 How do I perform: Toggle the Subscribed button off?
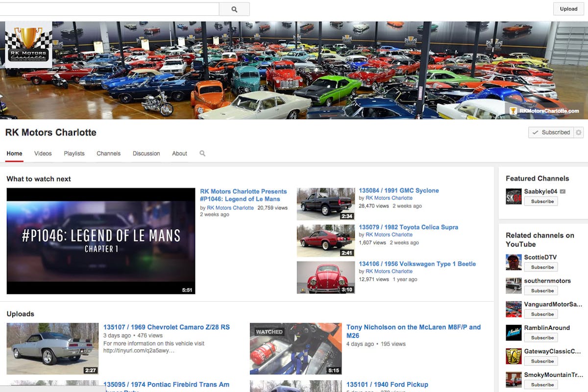point(551,132)
